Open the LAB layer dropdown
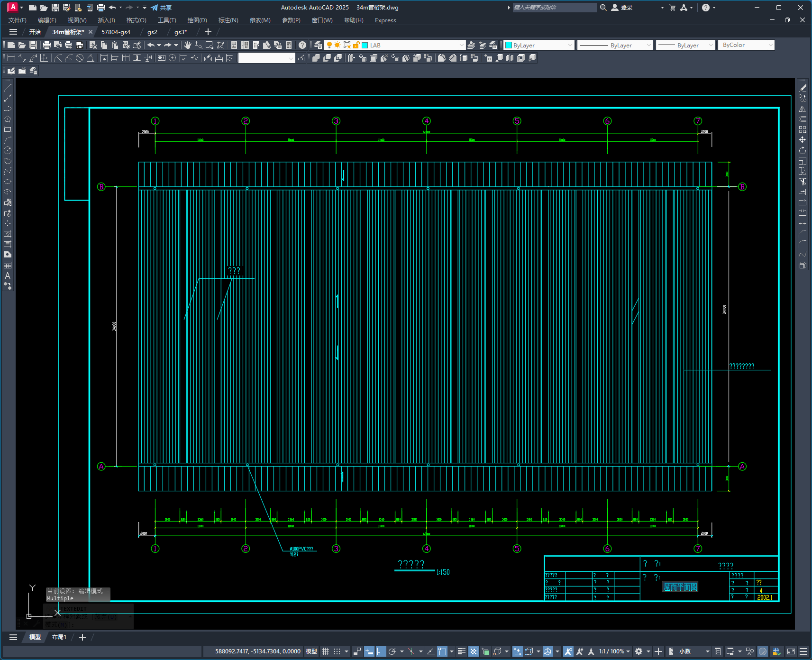The height and width of the screenshot is (660, 812). pos(461,45)
